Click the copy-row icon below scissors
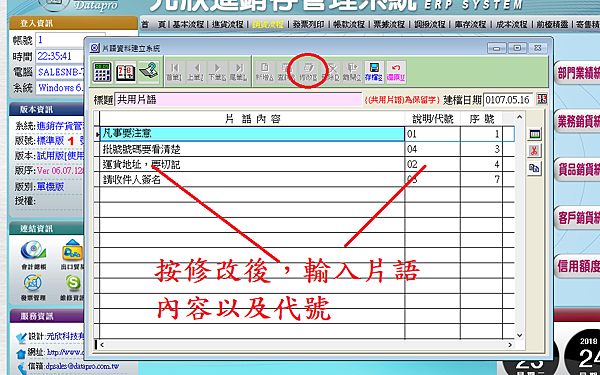This screenshot has width=600, height=375. pos(534,168)
